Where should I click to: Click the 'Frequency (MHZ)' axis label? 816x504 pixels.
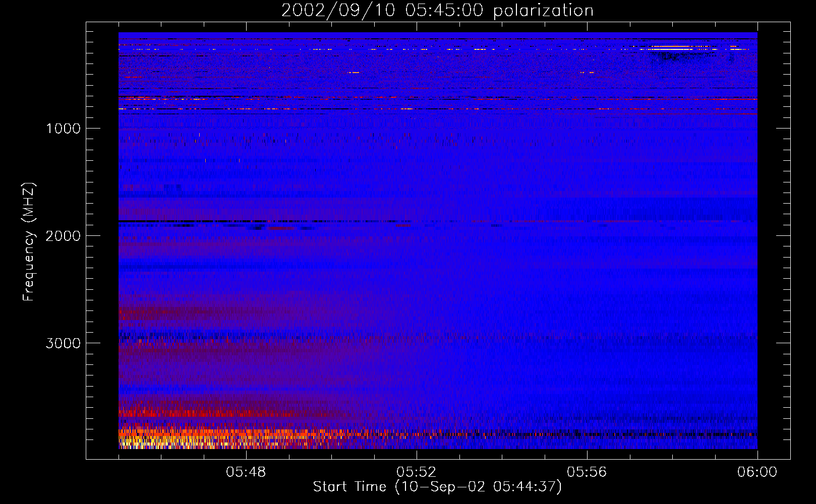coord(28,242)
